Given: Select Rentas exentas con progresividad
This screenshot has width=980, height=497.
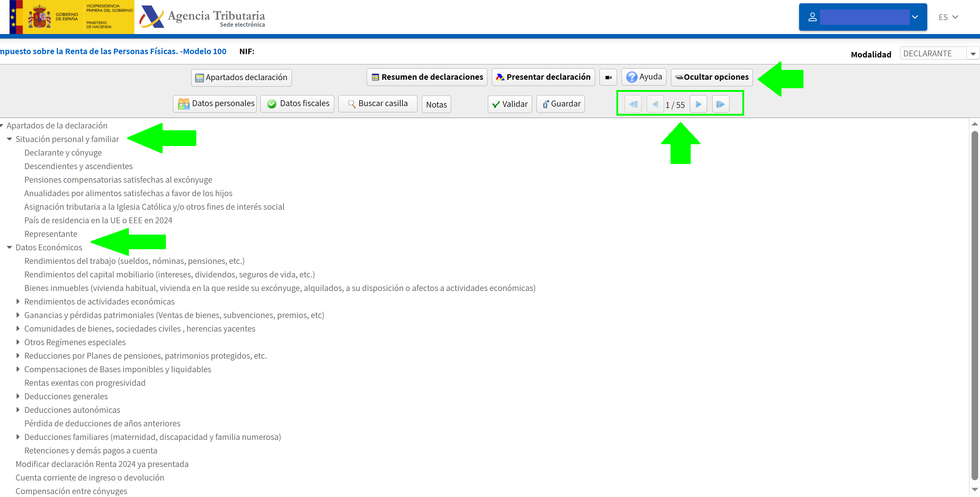Looking at the screenshot, I should point(85,382).
